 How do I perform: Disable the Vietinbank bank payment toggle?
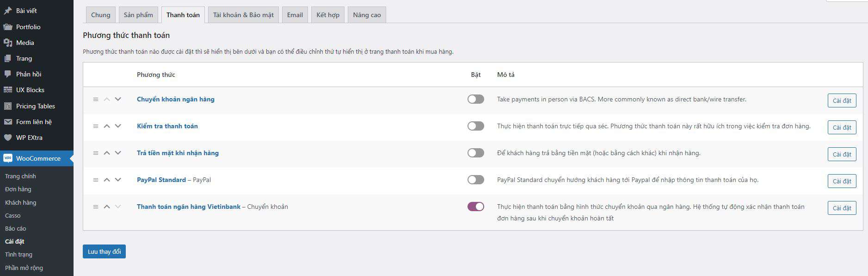coord(476,207)
